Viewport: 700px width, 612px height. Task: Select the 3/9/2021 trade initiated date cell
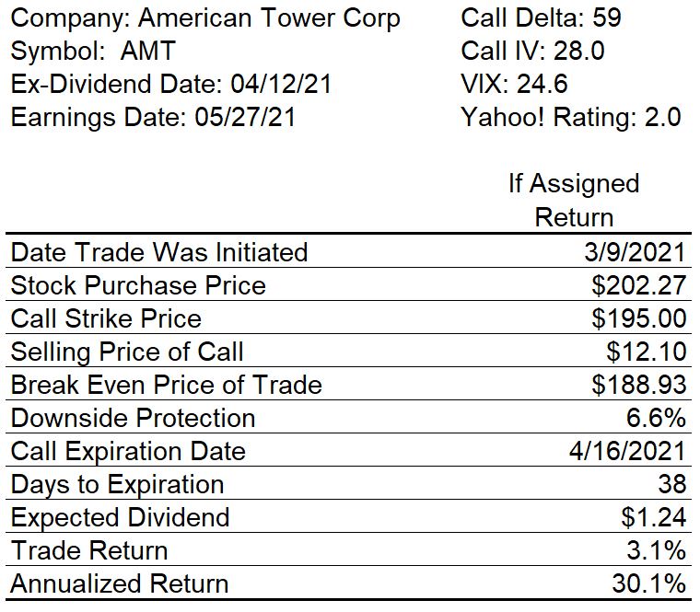[x=636, y=252]
